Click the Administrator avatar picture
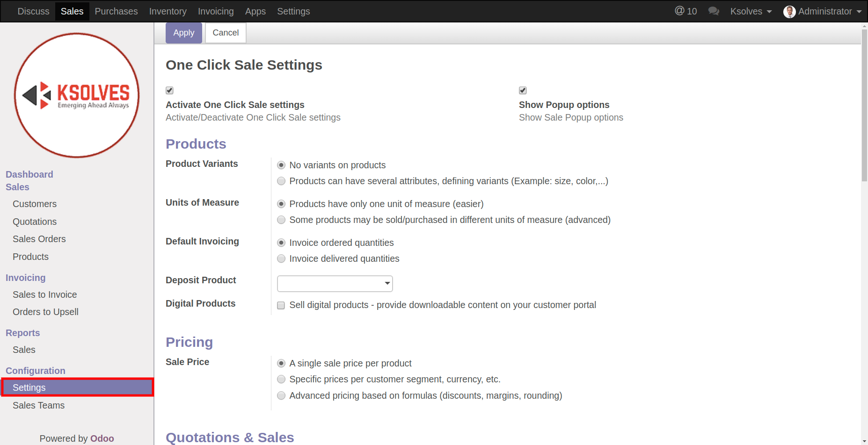Screen dimensions: 868x445 click(x=789, y=12)
